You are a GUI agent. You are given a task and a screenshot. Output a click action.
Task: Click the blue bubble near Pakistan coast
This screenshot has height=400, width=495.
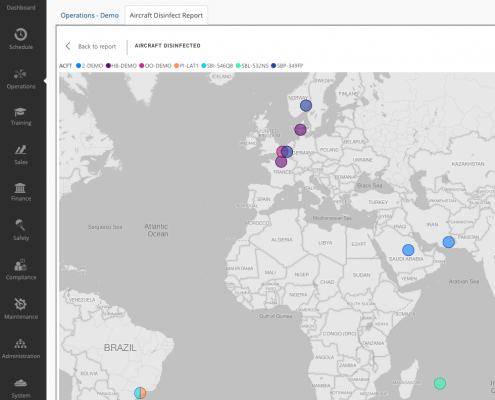[449, 242]
